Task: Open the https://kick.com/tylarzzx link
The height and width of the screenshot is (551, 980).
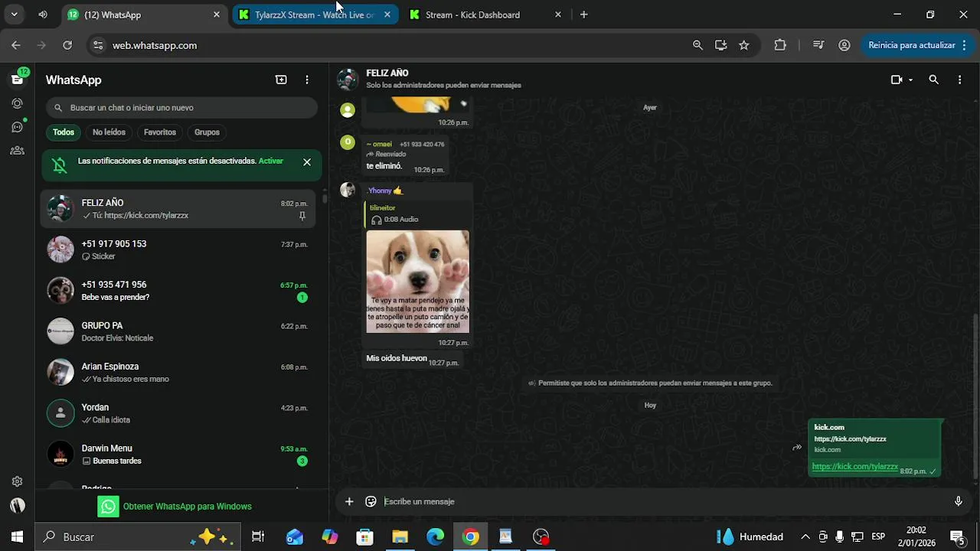Action: click(x=854, y=467)
